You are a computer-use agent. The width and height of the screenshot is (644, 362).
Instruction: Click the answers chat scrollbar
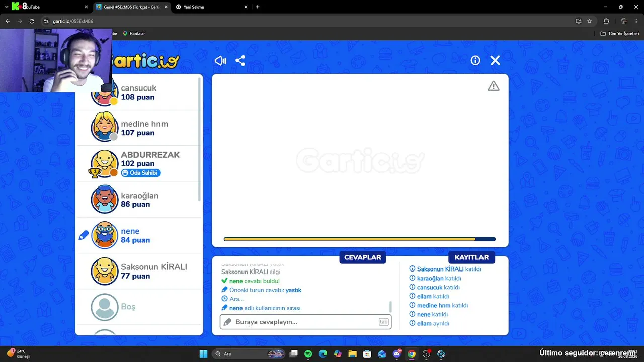pos(390,307)
